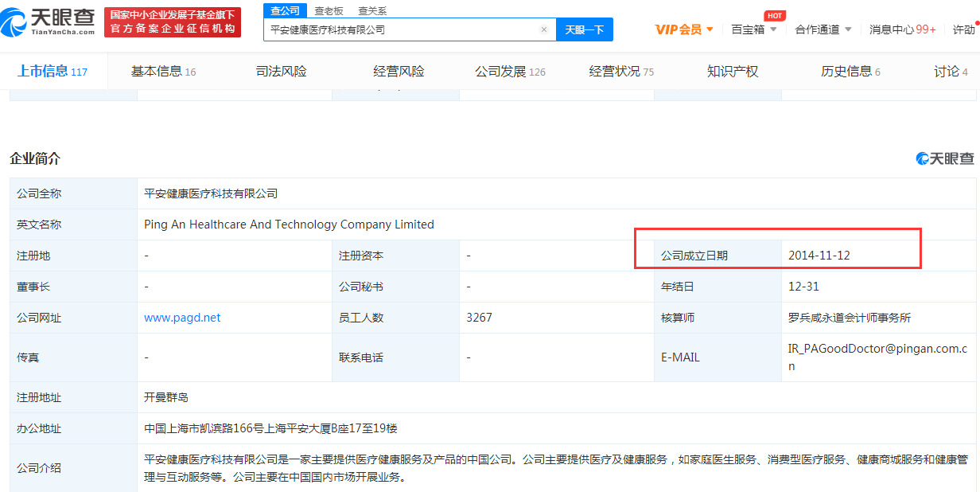Clear the search box with the x icon
The image size is (980, 492).
(x=544, y=29)
